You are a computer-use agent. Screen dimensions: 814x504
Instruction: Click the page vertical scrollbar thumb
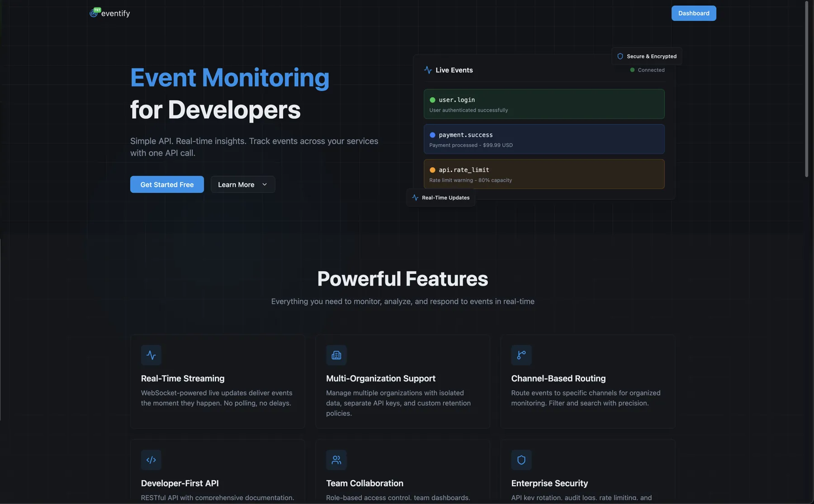pyautogui.click(x=806, y=89)
